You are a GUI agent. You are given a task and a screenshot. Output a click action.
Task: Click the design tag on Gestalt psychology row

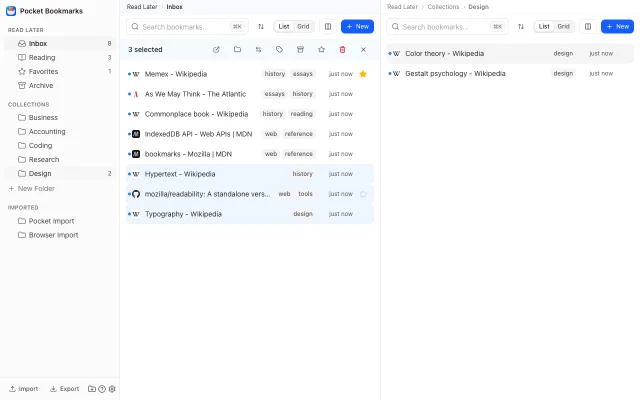pyautogui.click(x=563, y=73)
